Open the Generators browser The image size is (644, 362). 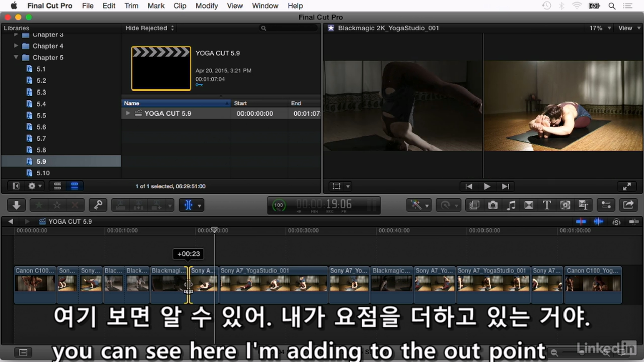click(565, 205)
